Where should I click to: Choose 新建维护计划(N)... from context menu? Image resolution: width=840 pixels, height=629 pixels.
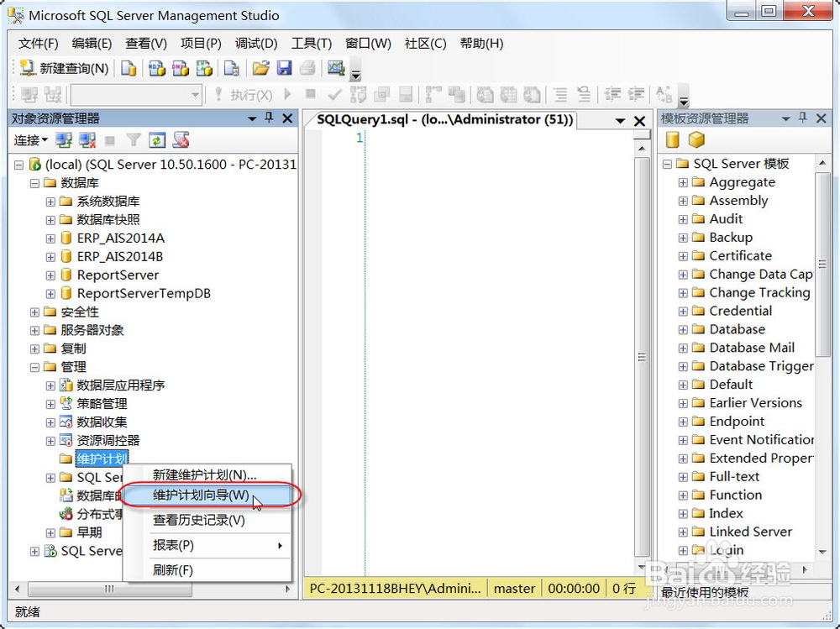pos(207,474)
